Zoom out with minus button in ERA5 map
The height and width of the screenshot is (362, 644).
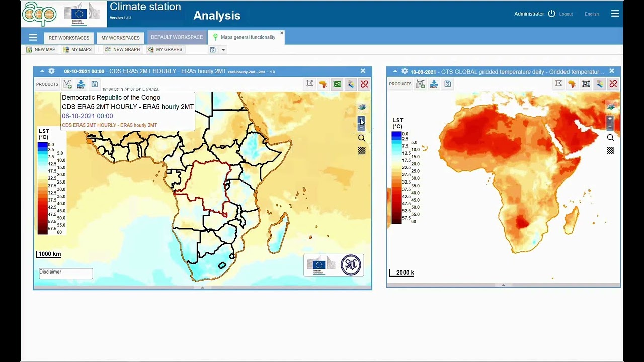[361, 127]
